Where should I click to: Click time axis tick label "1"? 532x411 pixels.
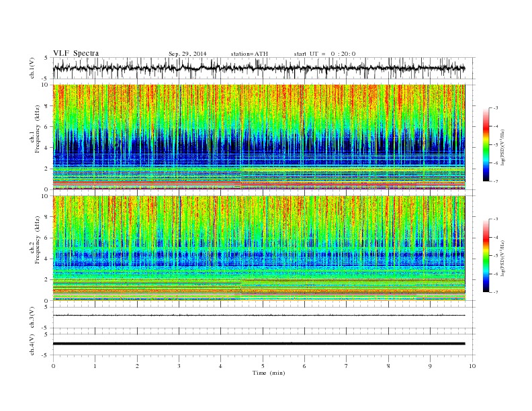click(95, 366)
